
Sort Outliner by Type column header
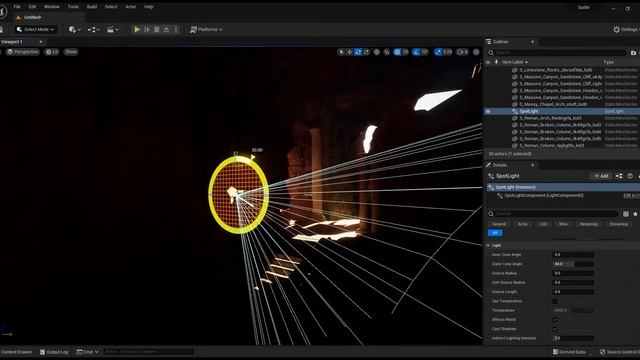(x=609, y=62)
